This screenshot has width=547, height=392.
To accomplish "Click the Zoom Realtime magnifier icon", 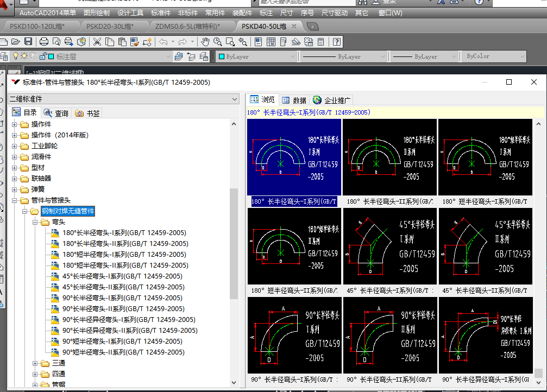I will pos(218,42).
